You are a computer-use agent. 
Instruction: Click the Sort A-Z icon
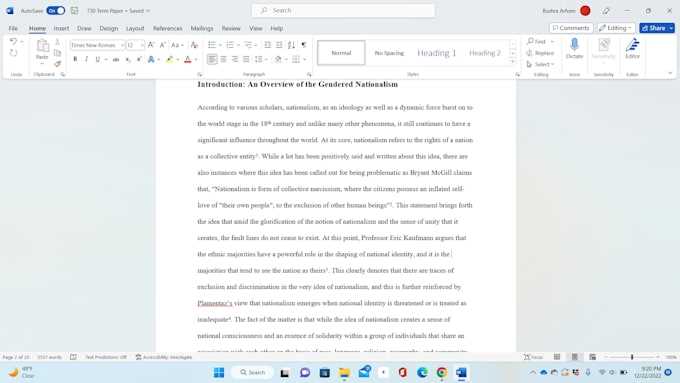[x=291, y=45]
